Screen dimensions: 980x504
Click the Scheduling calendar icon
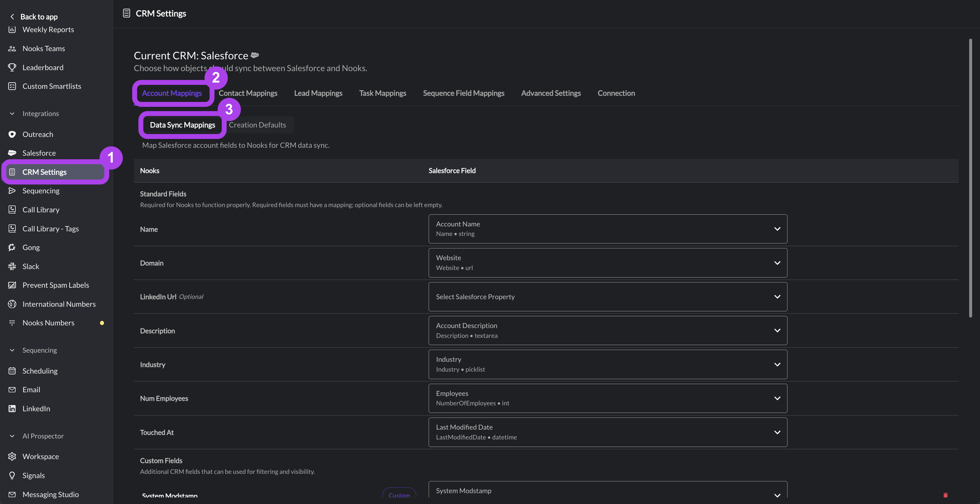click(x=12, y=371)
